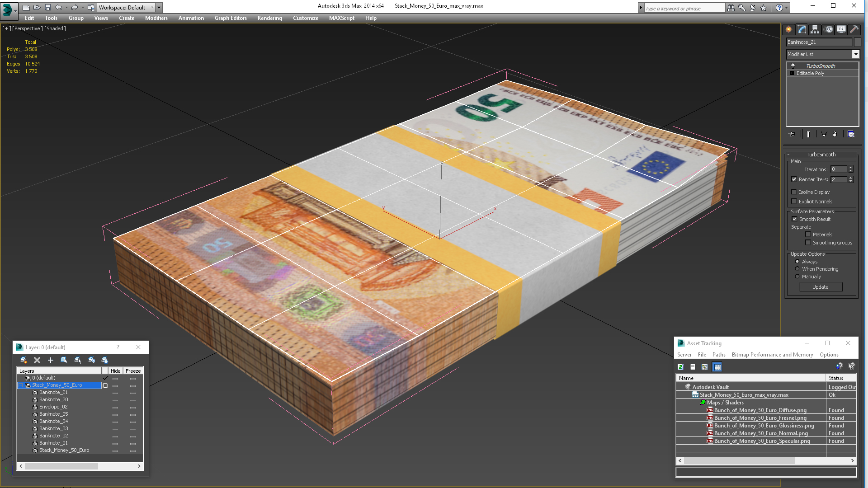Open the Hierarchy command panel tab
Image resolution: width=868 pixels, height=488 pixels.
815,29
